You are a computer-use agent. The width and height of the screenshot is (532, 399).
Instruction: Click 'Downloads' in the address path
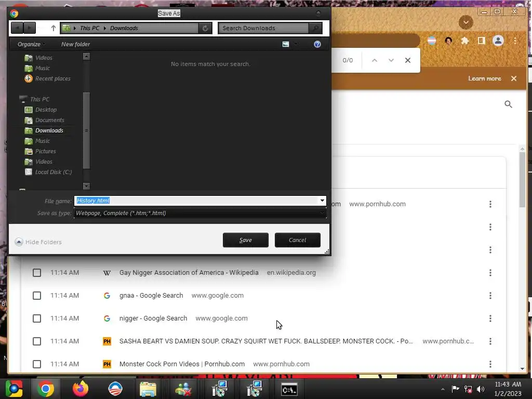[x=124, y=28]
